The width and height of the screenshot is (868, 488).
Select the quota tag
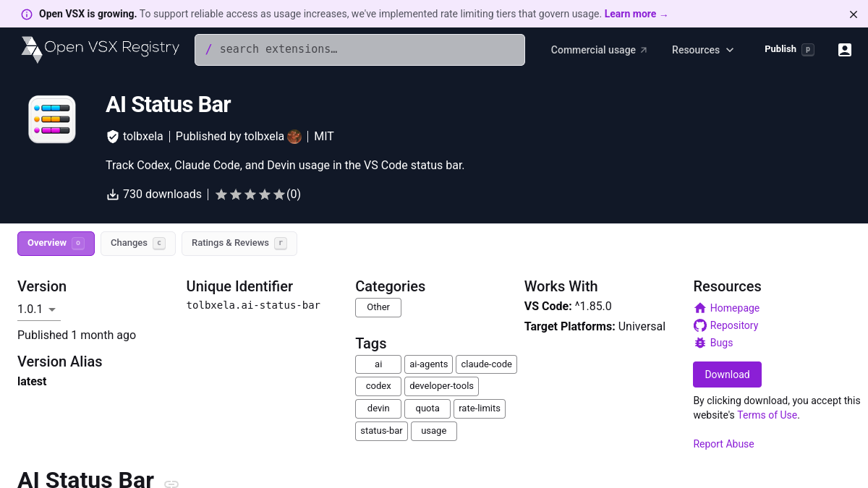[x=427, y=408]
